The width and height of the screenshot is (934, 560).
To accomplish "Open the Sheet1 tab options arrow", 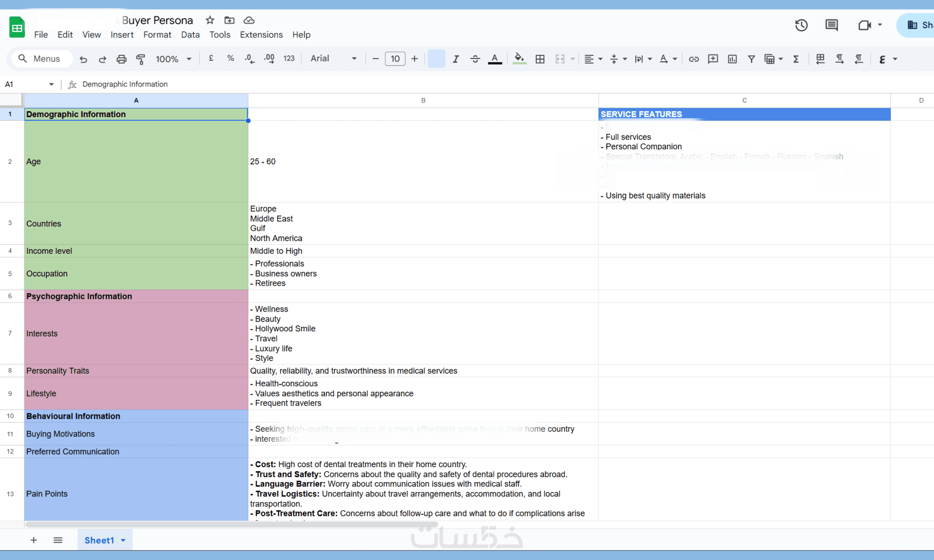I will [123, 540].
